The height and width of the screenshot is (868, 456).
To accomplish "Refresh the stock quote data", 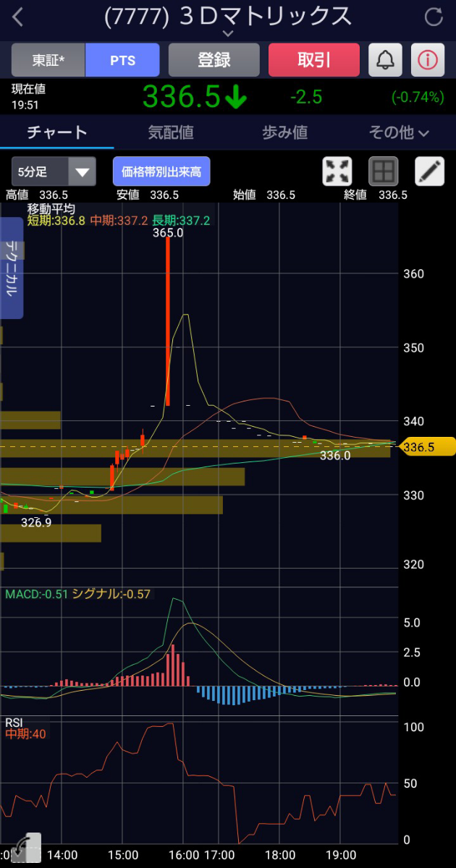I will (434, 17).
